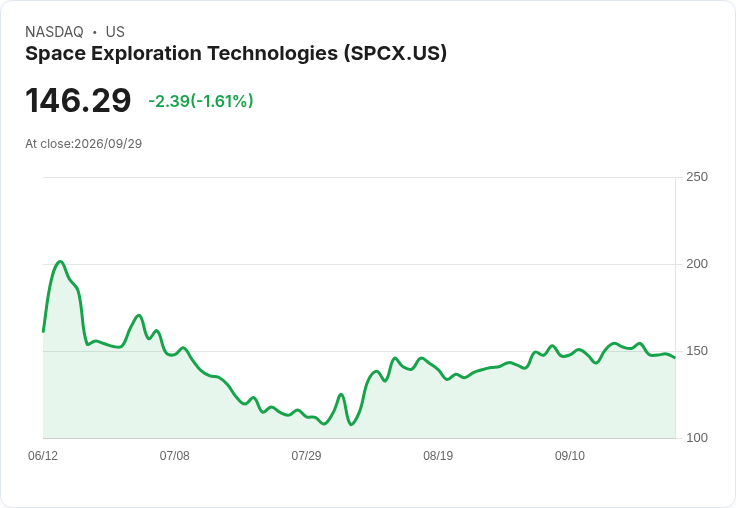The height and width of the screenshot is (508, 736).
Task: Click the chart line's starting point at 06/12
Action: pos(43,331)
